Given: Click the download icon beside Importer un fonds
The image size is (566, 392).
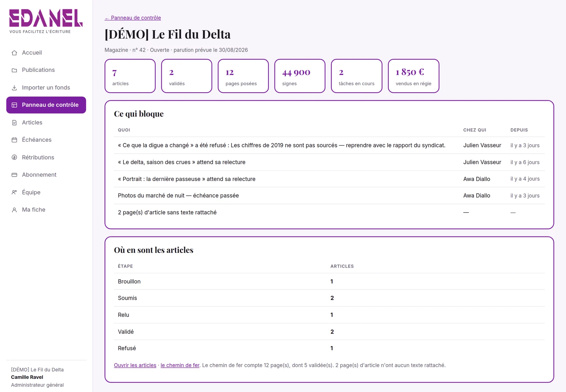Looking at the screenshot, I should 14,88.
